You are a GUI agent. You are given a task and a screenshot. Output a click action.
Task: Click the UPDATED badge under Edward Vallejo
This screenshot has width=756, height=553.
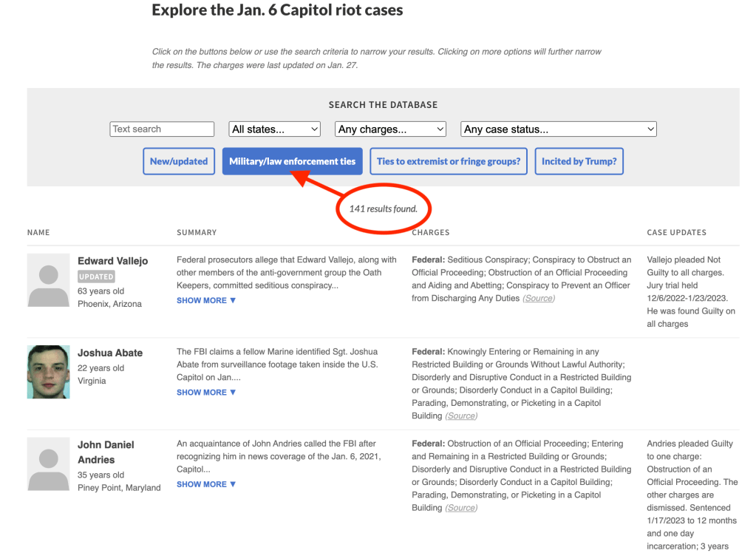coord(96,276)
